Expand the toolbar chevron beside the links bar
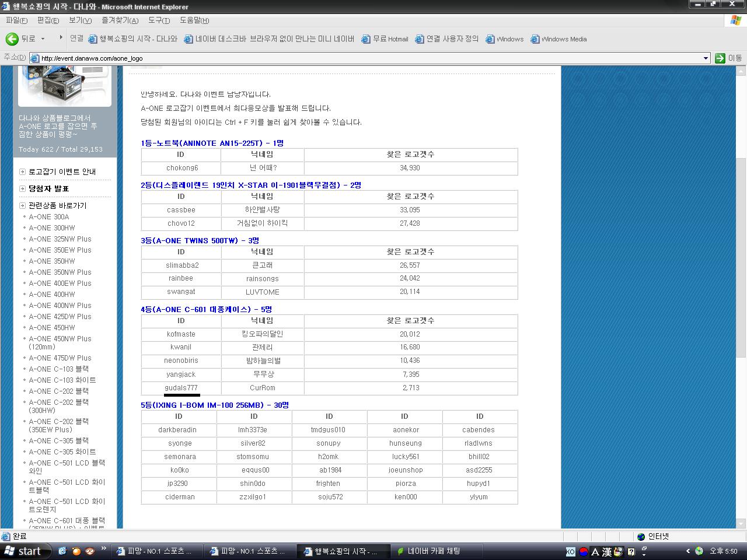747x560 pixels. click(x=61, y=38)
